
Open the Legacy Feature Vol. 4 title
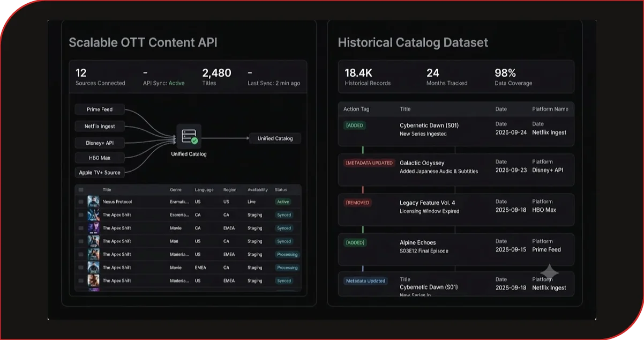click(x=428, y=203)
